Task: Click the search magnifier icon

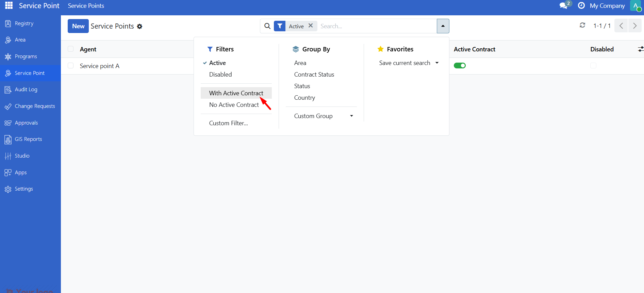Action: pyautogui.click(x=267, y=26)
